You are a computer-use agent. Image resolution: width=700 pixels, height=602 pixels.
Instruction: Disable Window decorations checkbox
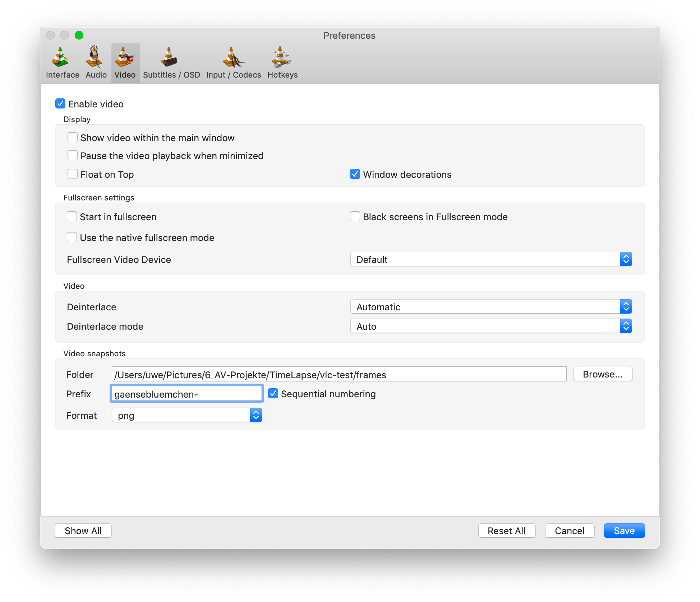click(355, 174)
